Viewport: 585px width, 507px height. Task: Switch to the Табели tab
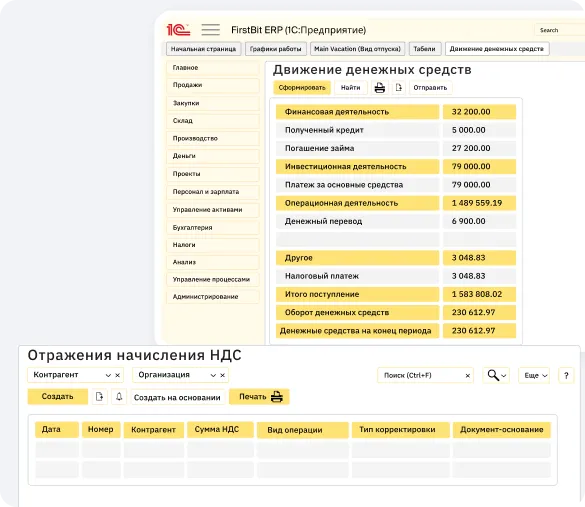coord(425,49)
